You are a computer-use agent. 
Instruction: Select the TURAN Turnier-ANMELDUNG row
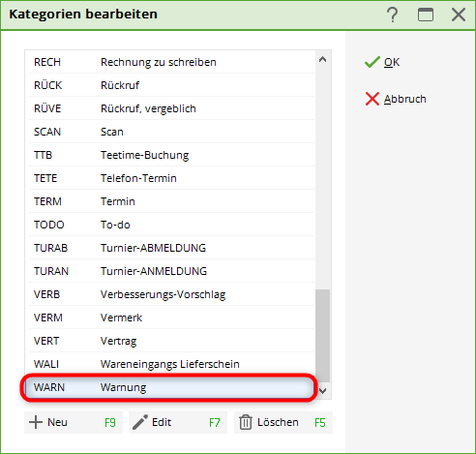click(171, 271)
